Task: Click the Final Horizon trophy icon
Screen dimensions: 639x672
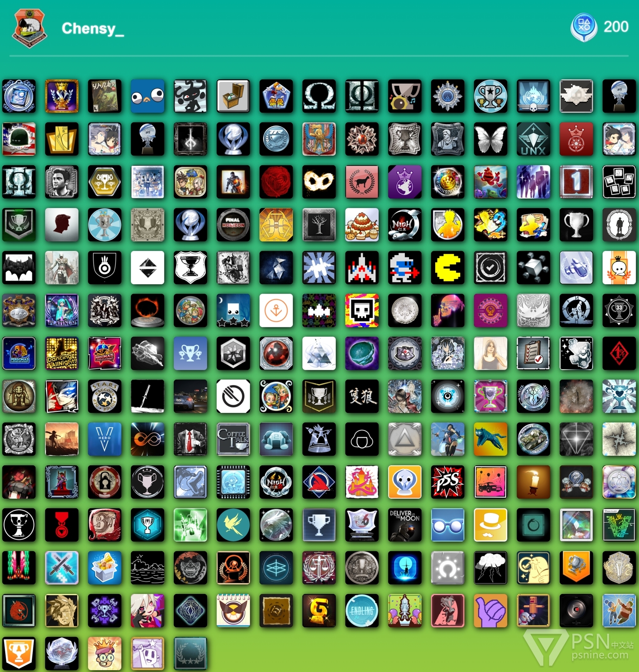Action: [233, 224]
